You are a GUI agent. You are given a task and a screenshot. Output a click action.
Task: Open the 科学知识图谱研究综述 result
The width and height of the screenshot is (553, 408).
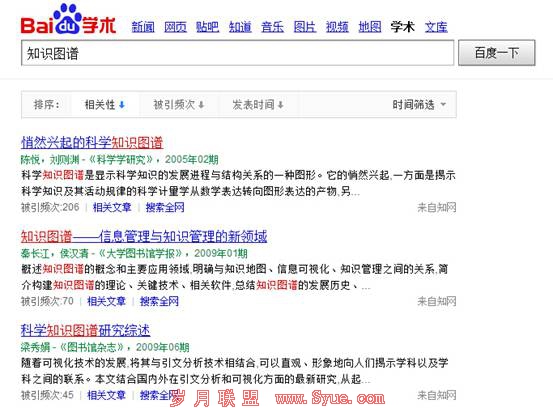tap(85, 330)
